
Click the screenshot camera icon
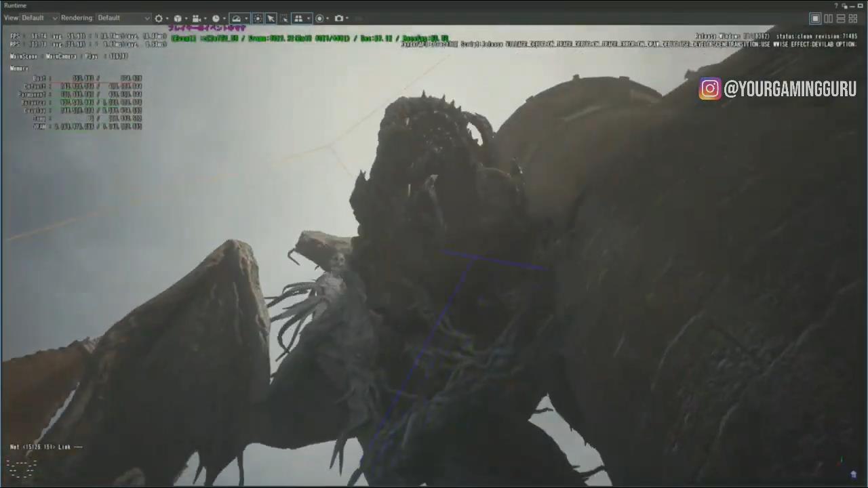339,18
